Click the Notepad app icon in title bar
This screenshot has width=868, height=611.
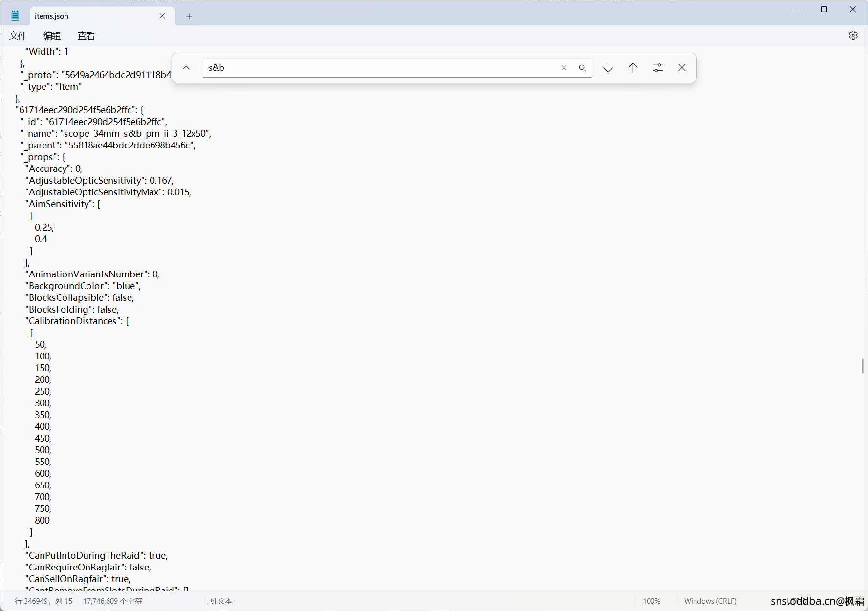[x=15, y=16]
